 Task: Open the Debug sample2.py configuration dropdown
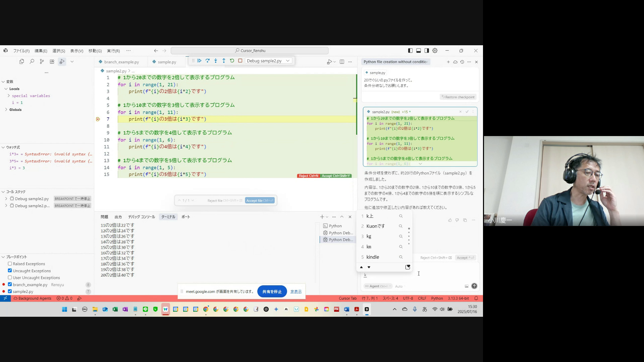click(x=268, y=61)
